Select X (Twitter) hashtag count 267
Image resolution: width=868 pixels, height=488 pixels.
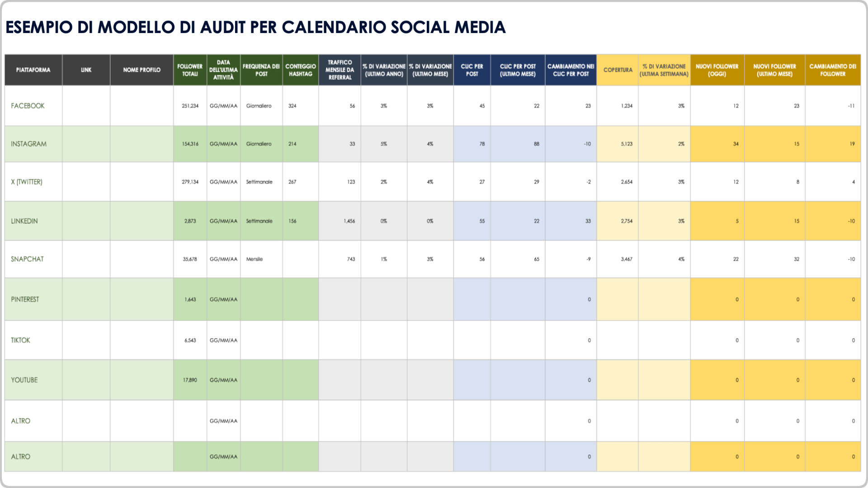tap(301, 182)
